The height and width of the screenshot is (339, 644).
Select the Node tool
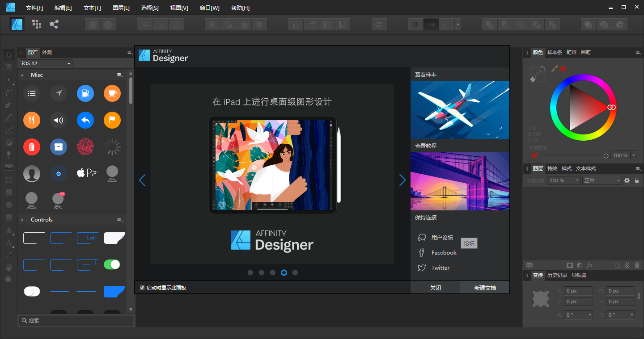coord(9,80)
